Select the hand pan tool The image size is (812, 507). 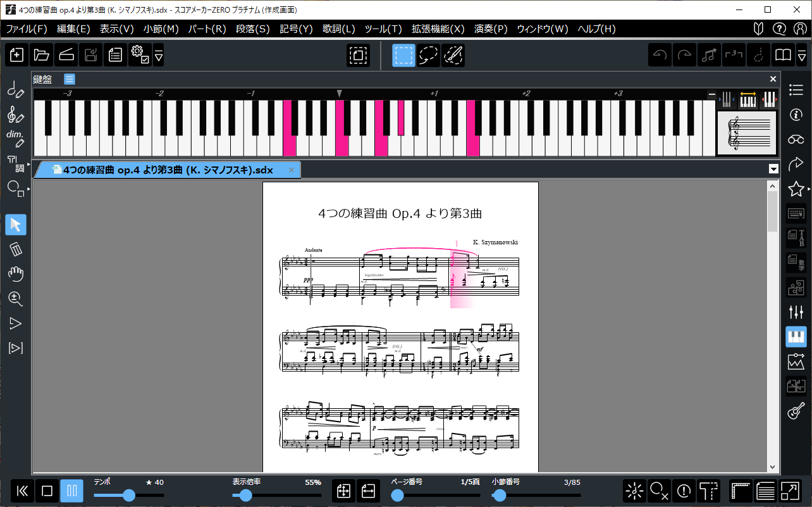[x=16, y=274]
